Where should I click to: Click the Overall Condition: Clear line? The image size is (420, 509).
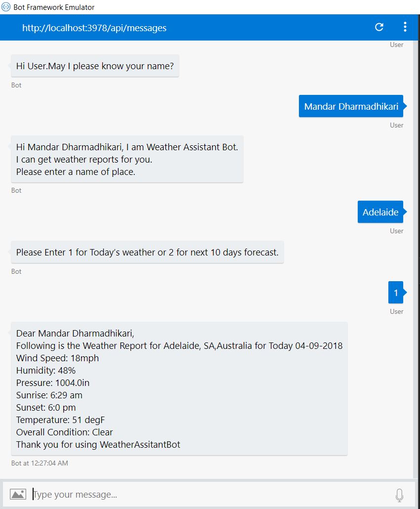[x=65, y=432]
